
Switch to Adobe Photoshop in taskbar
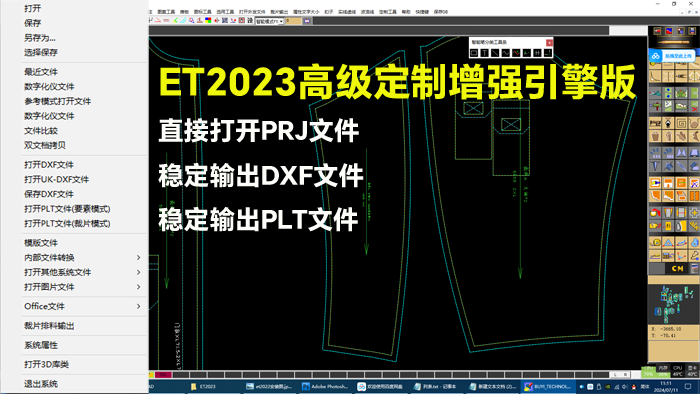pos(325,386)
